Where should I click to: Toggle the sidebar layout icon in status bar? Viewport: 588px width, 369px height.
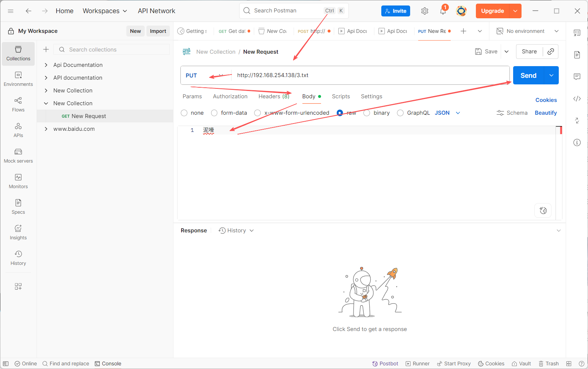[x=6, y=364]
